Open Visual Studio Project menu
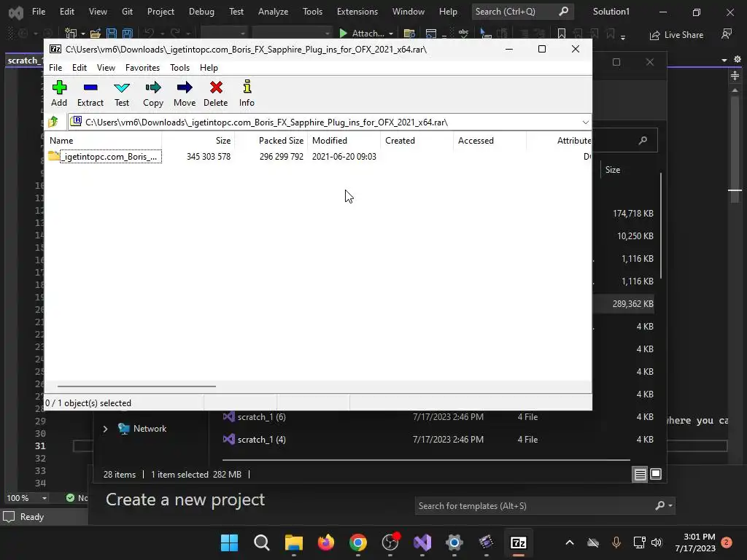Screen dimensions: 747x560 (x=160, y=12)
